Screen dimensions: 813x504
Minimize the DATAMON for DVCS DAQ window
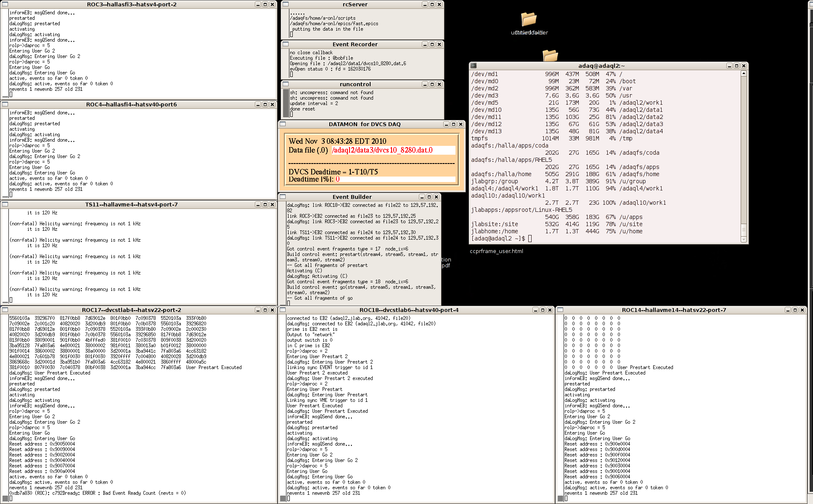pos(446,124)
